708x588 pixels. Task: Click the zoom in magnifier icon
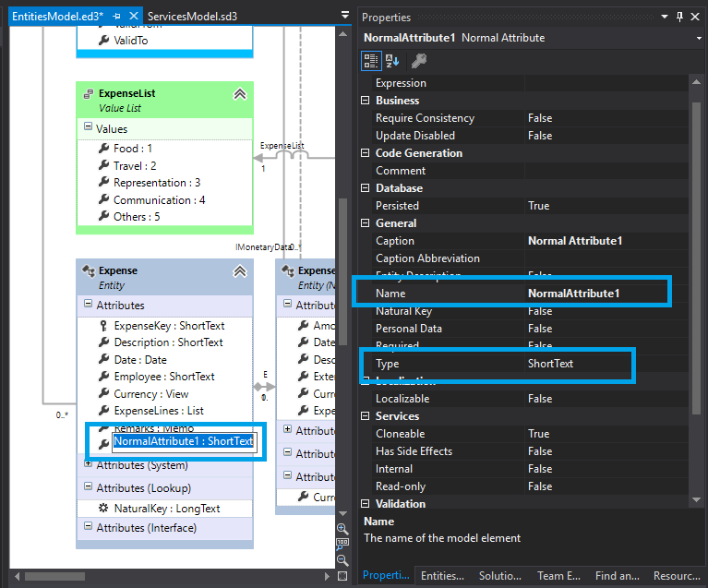tap(342, 529)
